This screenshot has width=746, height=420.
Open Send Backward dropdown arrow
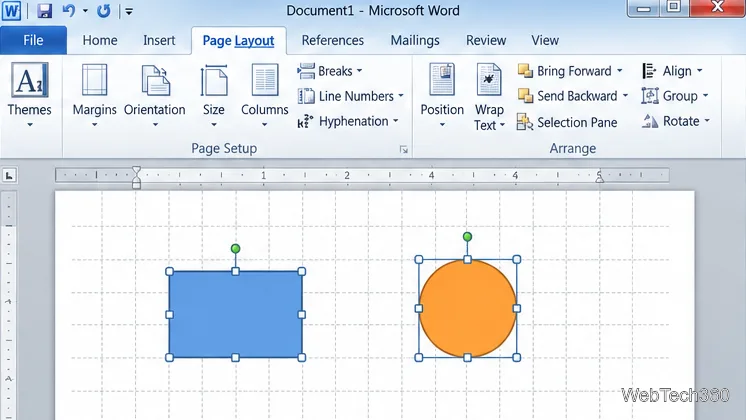click(625, 96)
